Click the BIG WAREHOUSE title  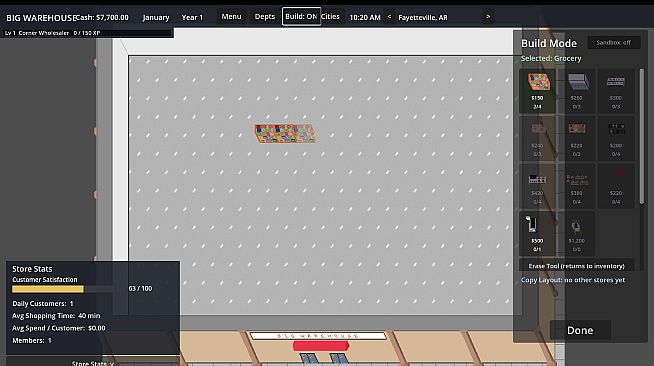pos(41,18)
